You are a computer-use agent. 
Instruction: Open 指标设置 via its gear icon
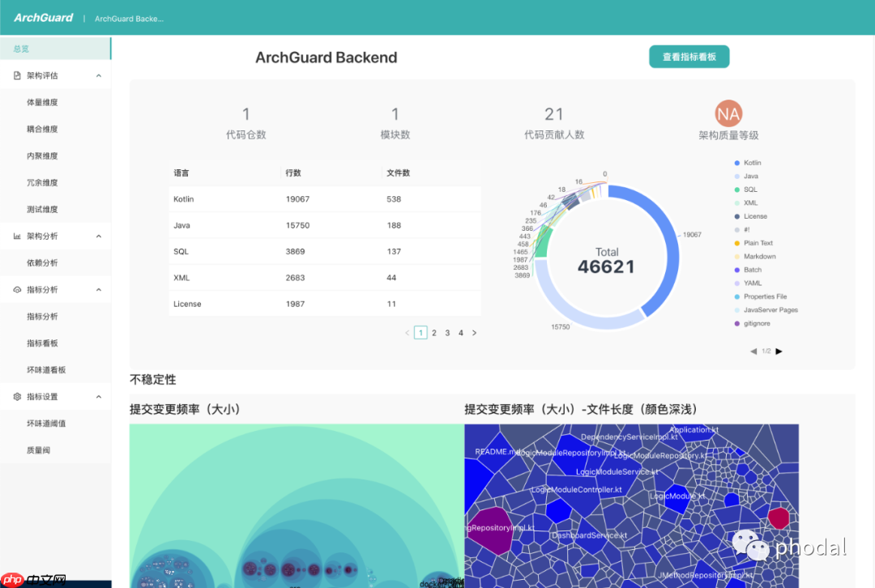(18, 396)
